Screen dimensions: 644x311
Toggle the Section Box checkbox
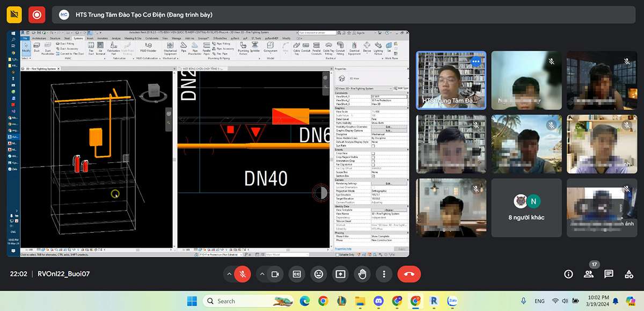pyautogui.click(x=373, y=176)
